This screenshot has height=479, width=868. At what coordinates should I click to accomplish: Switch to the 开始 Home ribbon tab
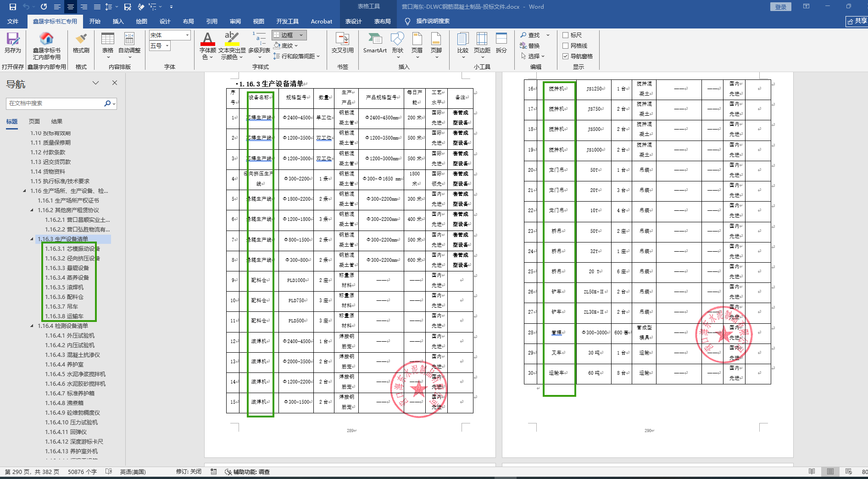click(x=95, y=21)
